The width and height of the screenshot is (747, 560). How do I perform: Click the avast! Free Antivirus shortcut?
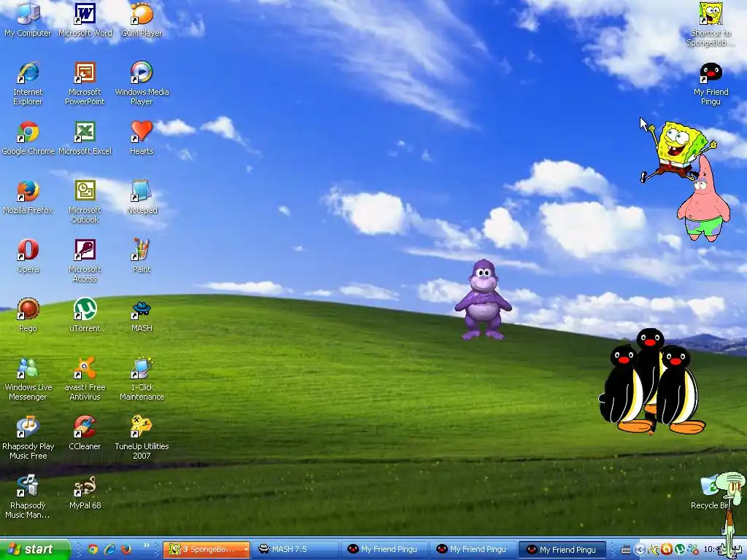click(85, 378)
